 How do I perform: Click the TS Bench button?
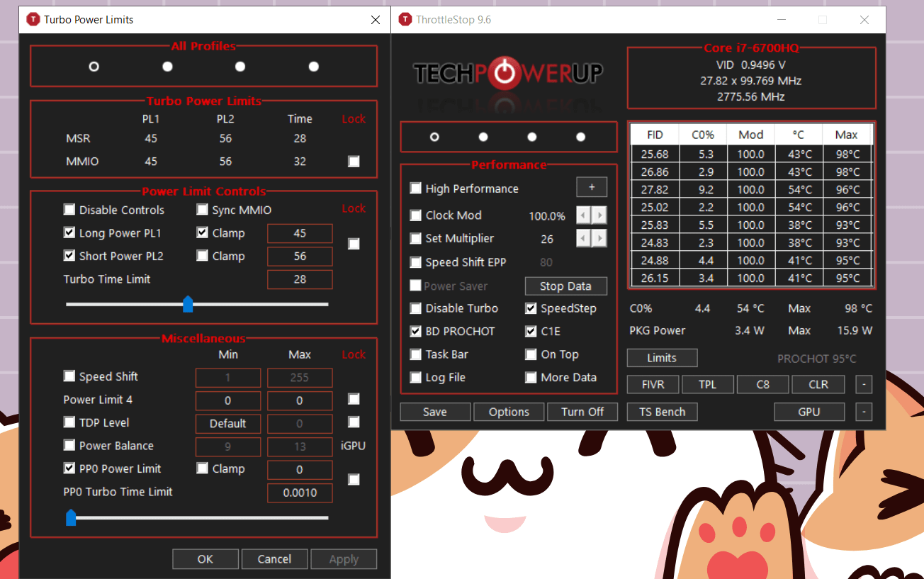[x=662, y=412]
